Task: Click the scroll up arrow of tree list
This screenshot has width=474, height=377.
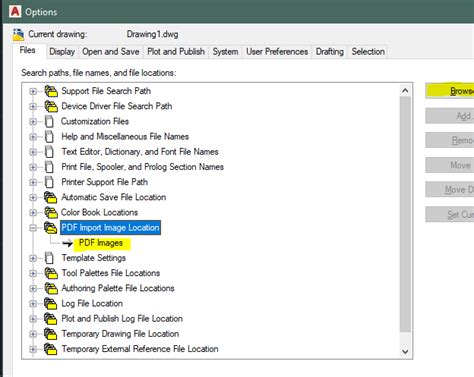Action: (405, 90)
